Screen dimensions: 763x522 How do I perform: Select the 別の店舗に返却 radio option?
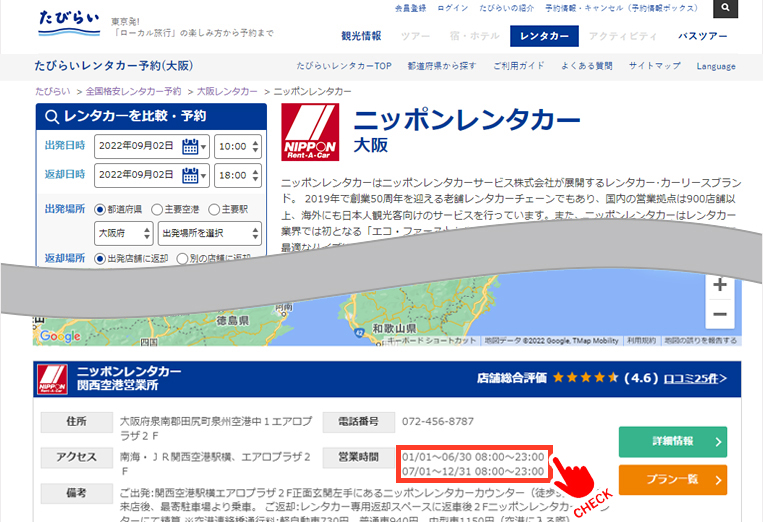coord(182,259)
